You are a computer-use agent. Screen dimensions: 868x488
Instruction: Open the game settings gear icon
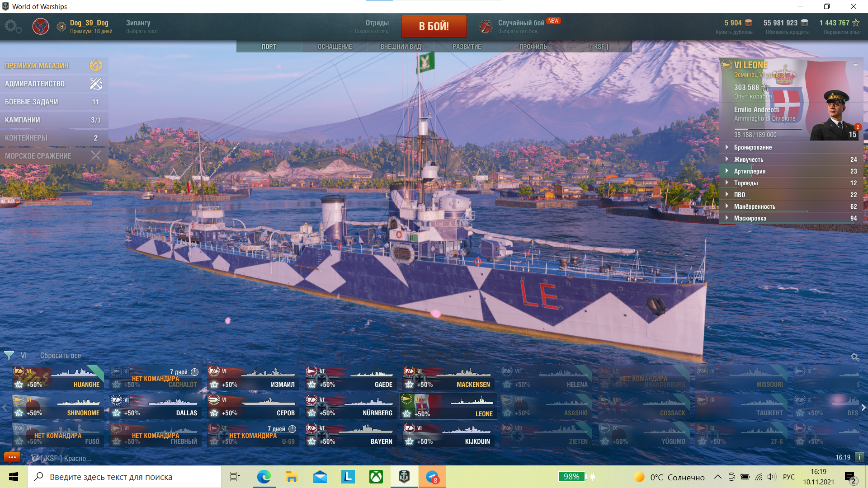(13, 27)
